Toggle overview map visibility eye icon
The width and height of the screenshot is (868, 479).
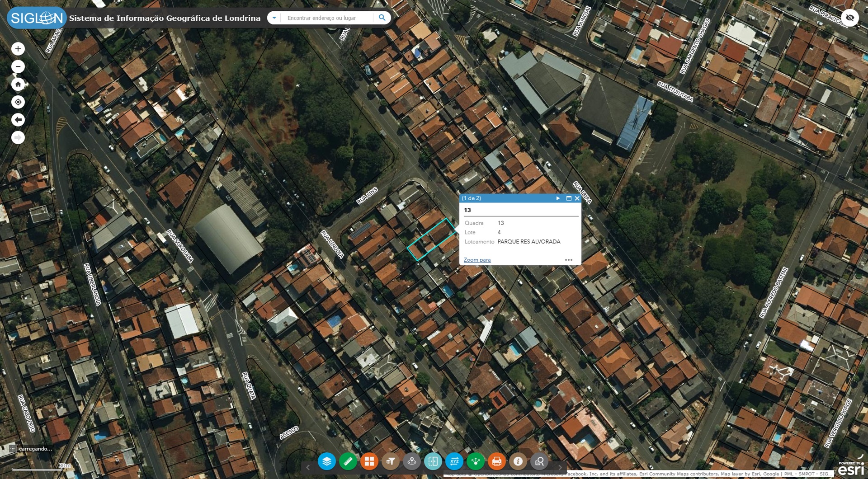click(850, 18)
